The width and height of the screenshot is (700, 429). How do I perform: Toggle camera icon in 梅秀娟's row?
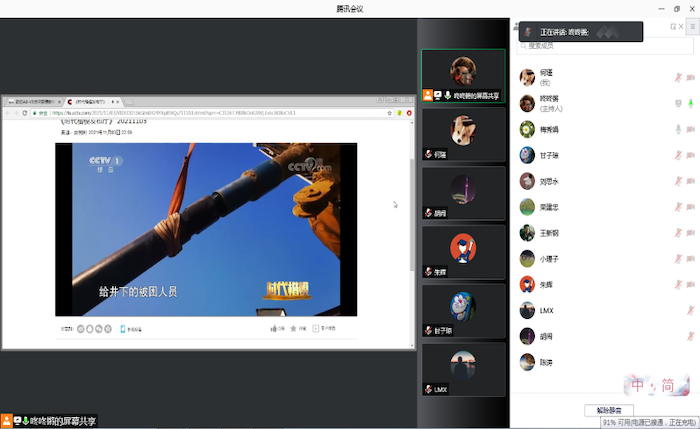click(691, 129)
